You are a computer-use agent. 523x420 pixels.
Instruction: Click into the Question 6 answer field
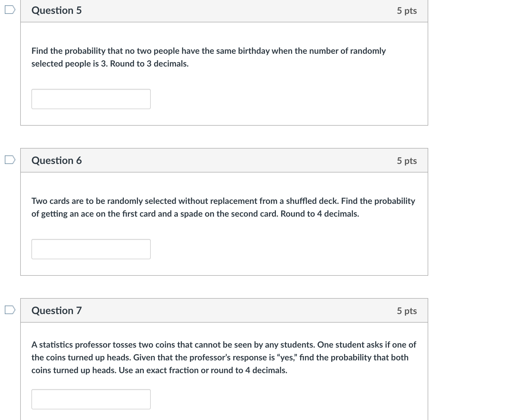(91, 249)
